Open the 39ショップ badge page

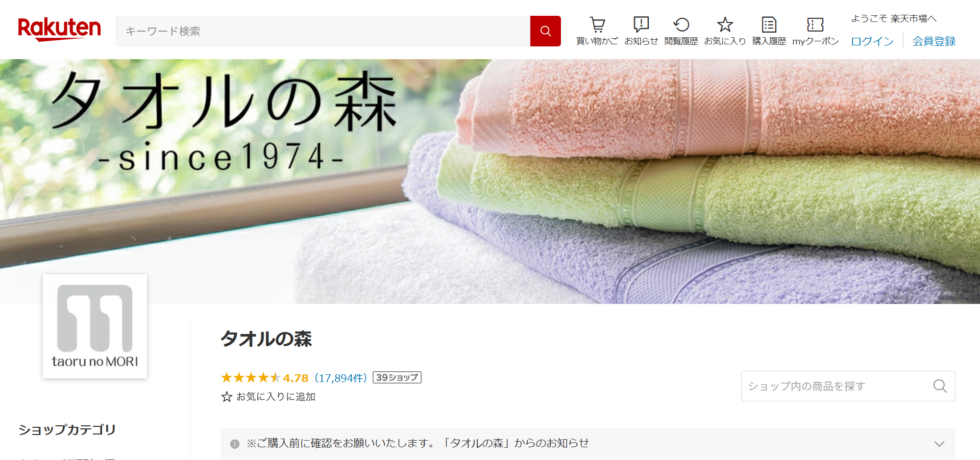click(397, 377)
